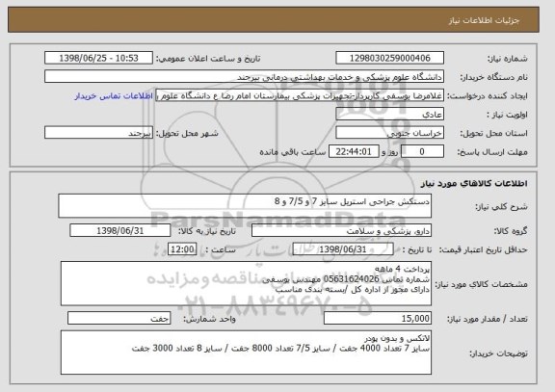Select the label حداقل تاریخ اعتبار قیمت
Viewport: 555px width, 392px height.
point(484,249)
